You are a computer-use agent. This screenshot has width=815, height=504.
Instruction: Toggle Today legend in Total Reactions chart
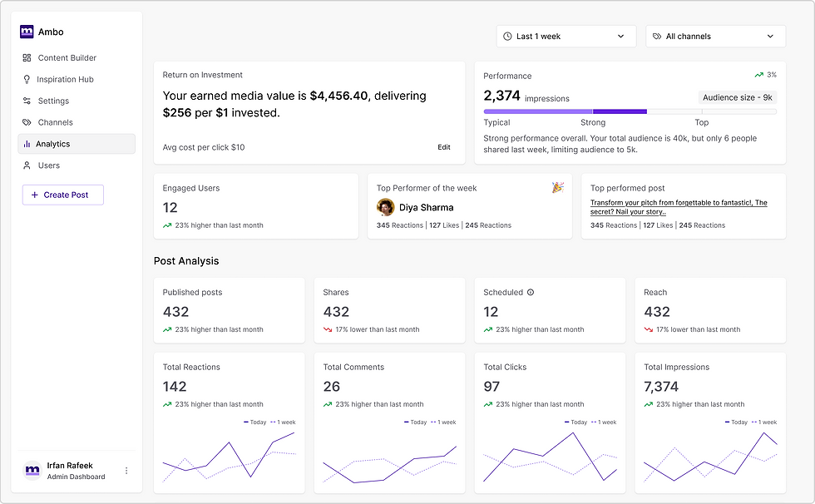pos(254,422)
